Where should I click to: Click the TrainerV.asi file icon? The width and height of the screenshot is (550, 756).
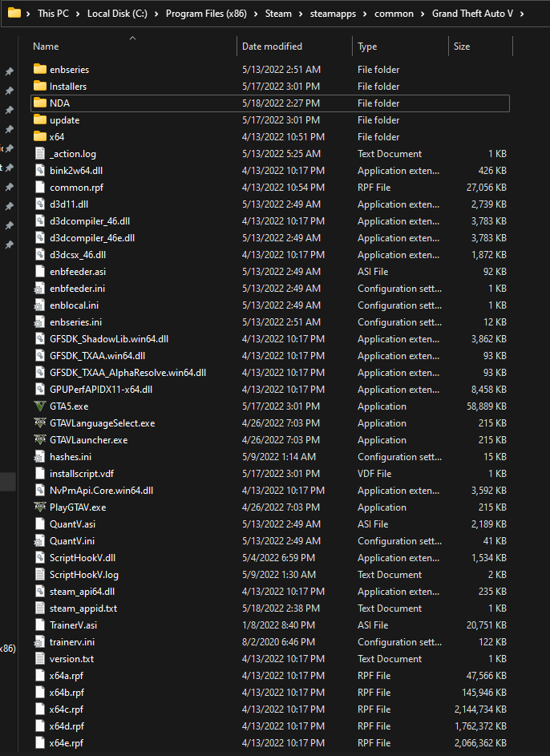click(40, 625)
